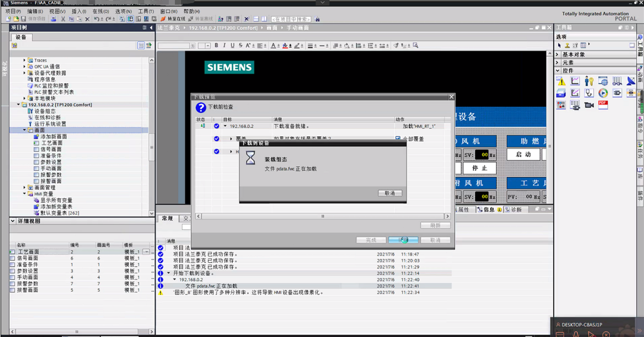Click the project tree collapse arrow icon
644x337 pixels.
tap(151, 28)
